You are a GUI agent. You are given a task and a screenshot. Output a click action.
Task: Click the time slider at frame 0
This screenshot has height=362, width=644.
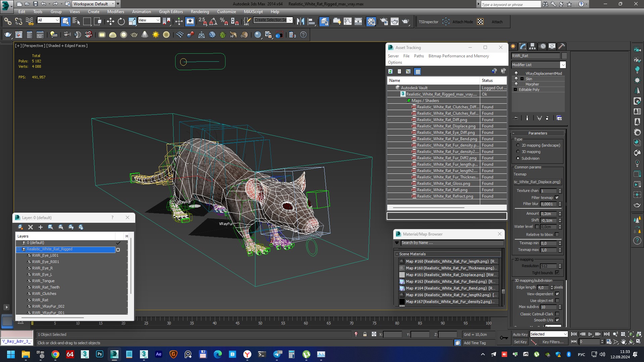32,323
